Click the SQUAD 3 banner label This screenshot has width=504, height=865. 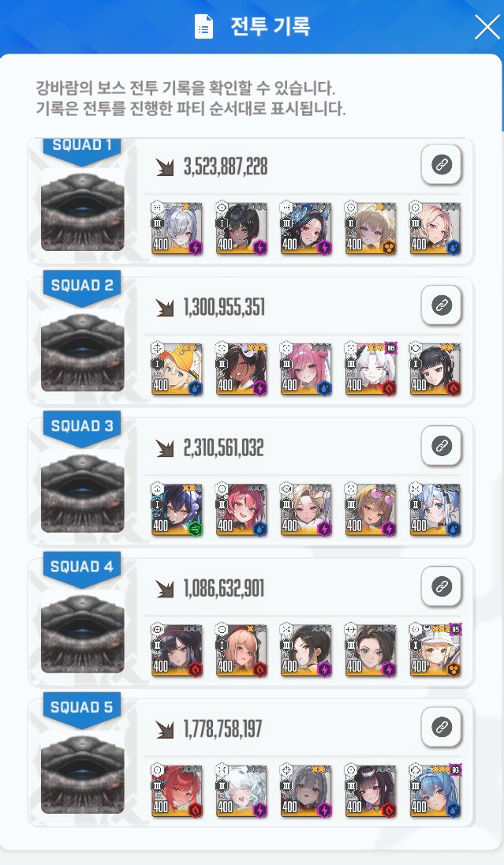tap(82, 426)
